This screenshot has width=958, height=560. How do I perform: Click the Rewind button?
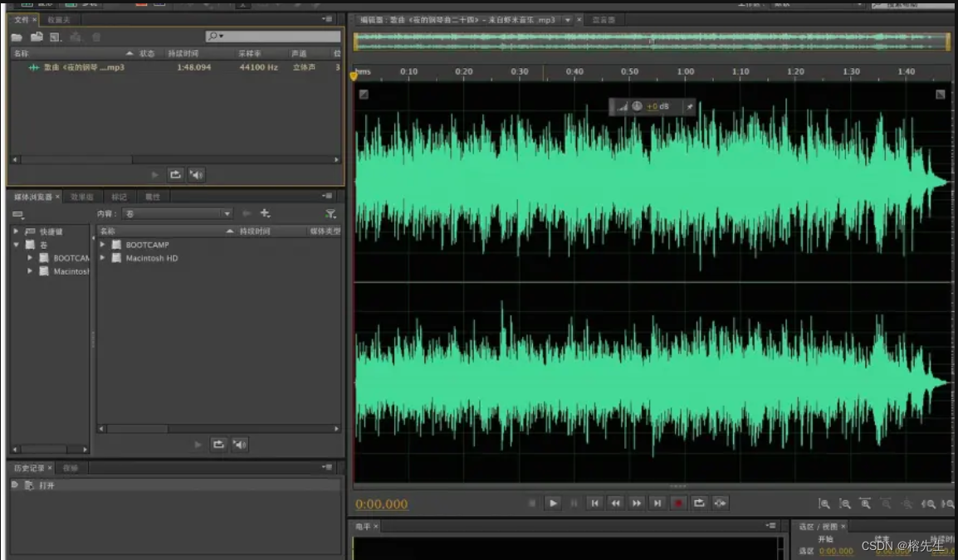[x=615, y=504]
